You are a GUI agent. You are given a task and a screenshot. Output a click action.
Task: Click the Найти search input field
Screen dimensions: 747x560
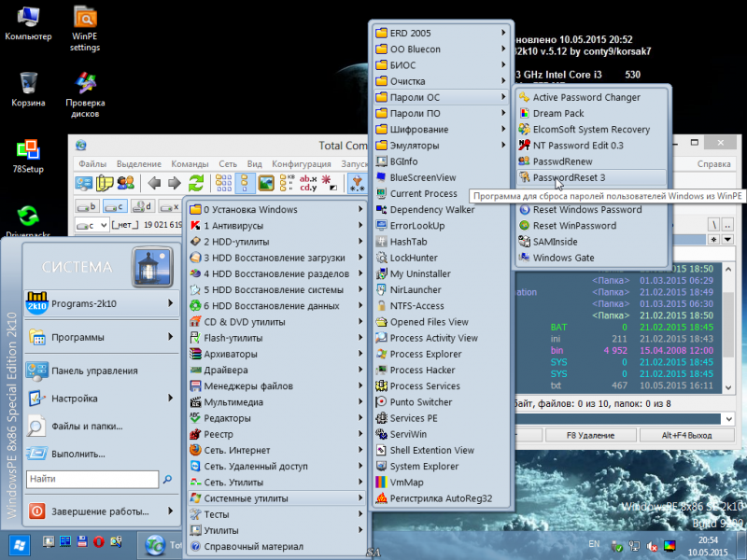click(x=92, y=479)
